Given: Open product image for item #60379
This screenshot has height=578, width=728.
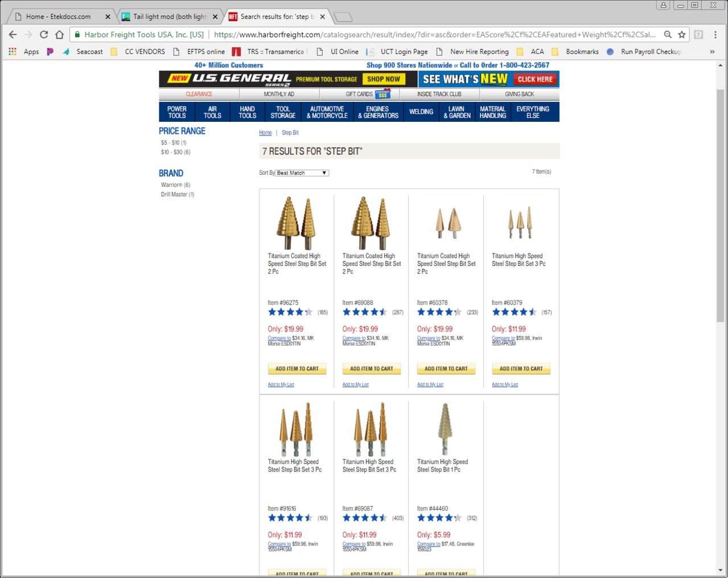Looking at the screenshot, I should [x=520, y=223].
